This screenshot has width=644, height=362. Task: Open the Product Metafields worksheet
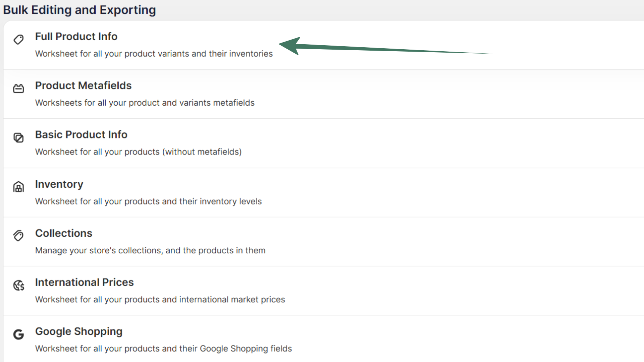pos(83,85)
